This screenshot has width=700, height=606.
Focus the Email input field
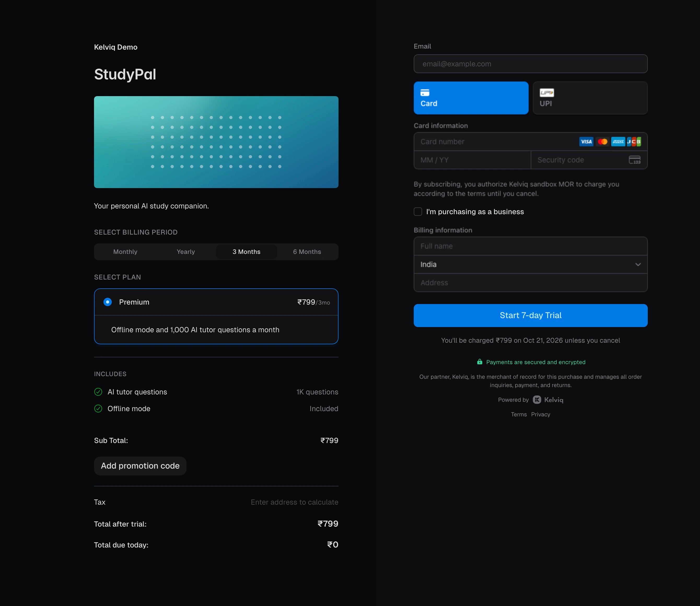[530, 64]
